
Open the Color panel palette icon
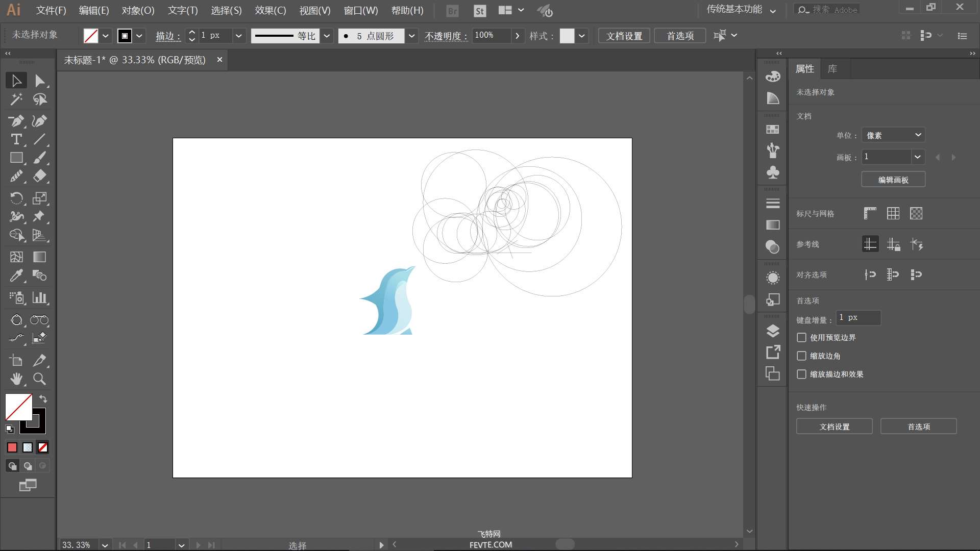(x=773, y=77)
